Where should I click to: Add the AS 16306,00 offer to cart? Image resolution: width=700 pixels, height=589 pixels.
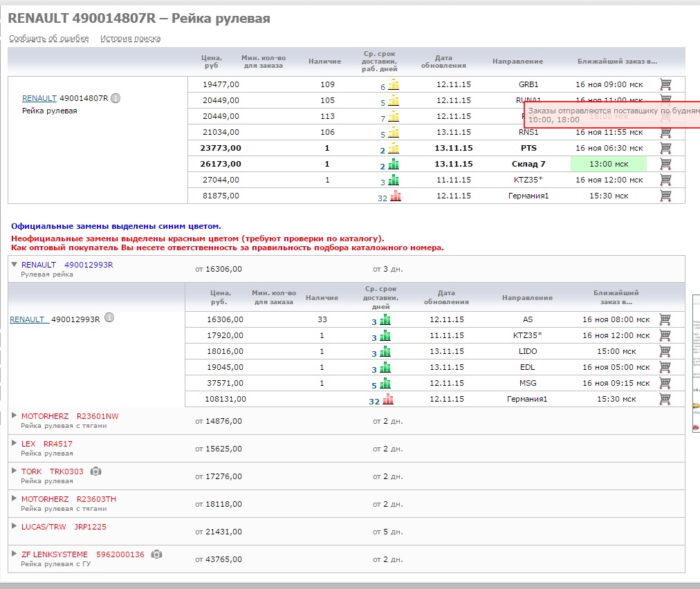coord(665,319)
